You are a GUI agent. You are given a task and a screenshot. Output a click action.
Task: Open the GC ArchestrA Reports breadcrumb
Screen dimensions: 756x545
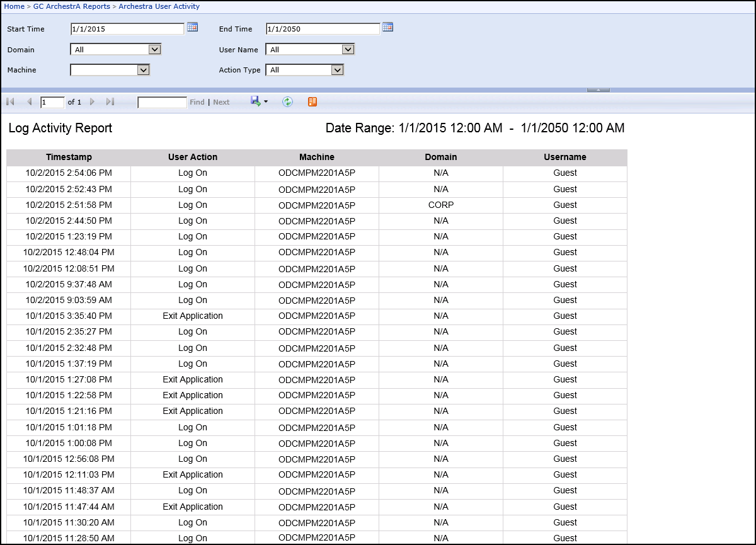(71, 6)
